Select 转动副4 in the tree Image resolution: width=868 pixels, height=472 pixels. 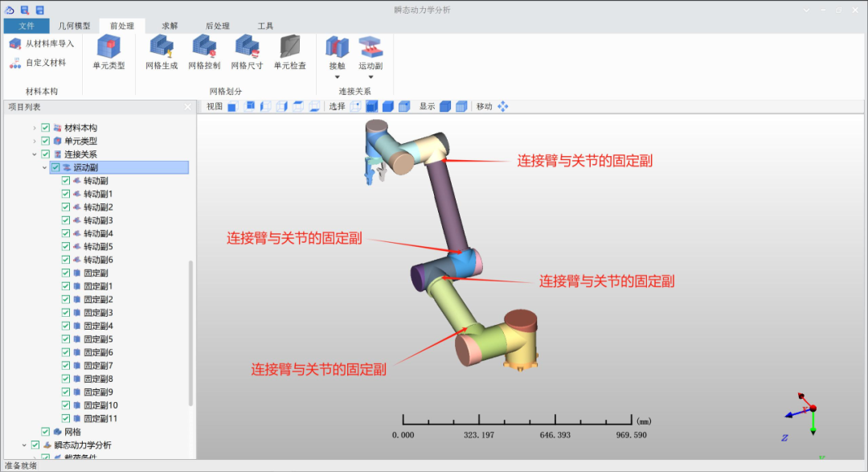(x=98, y=233)
